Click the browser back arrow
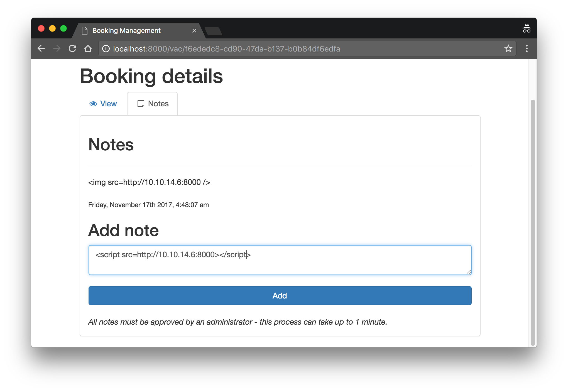 point(41,49)
